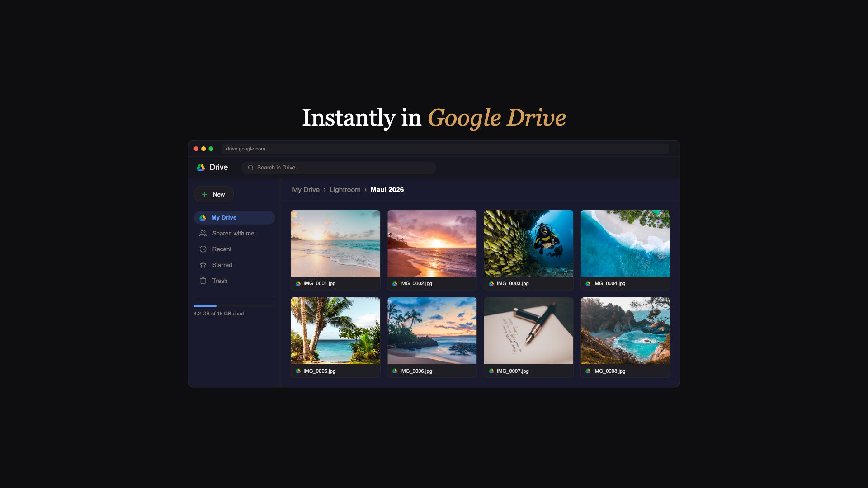
Task: Click the Drive file icon beside IMG_0003.jpg
Action: [x=491, y=283]
